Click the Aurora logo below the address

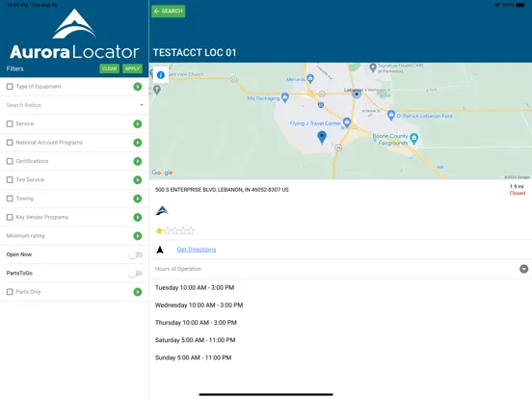click(x=162, y=211)
